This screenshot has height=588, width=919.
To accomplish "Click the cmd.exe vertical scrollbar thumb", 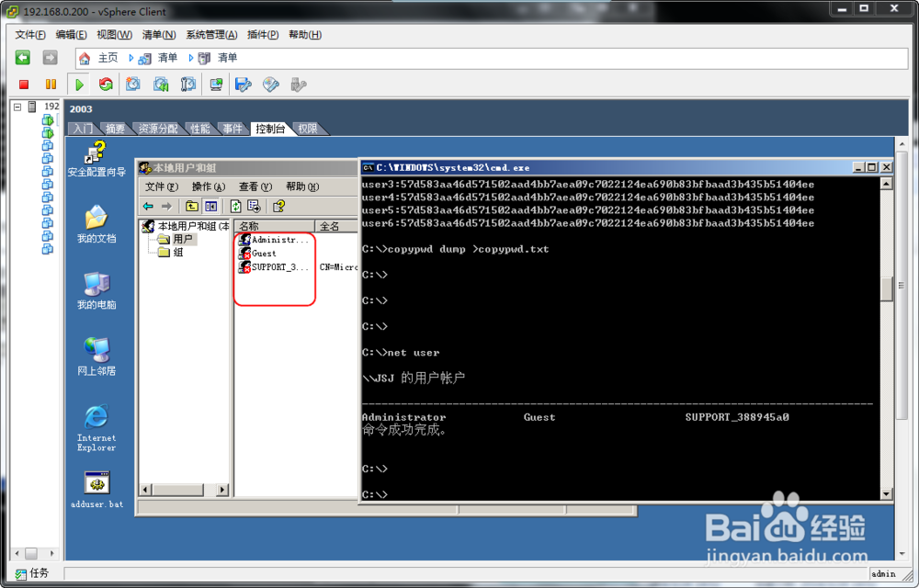I will coord(886,288).
